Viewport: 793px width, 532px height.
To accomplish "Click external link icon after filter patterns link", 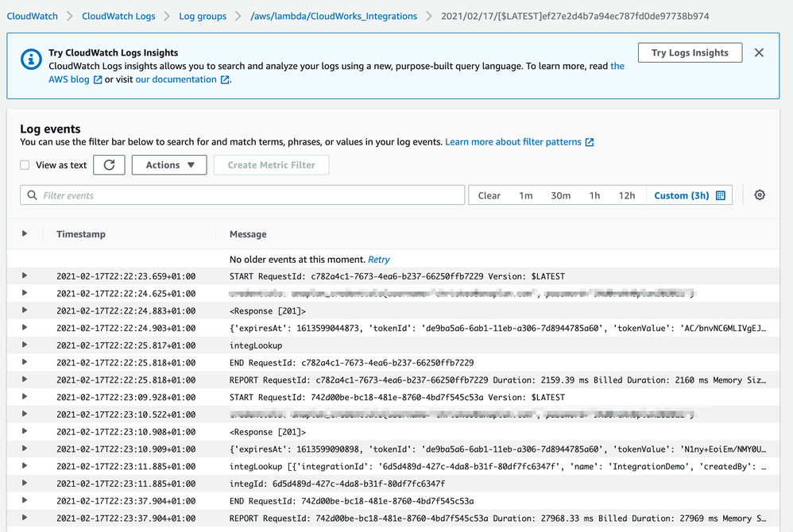I will click(x=589, y=142).
